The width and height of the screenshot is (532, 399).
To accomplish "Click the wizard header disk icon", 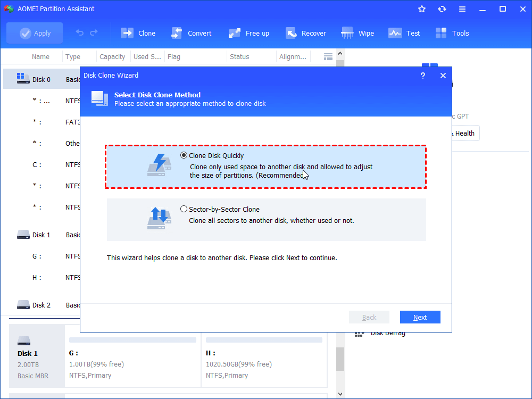I will tap(100, 99).
